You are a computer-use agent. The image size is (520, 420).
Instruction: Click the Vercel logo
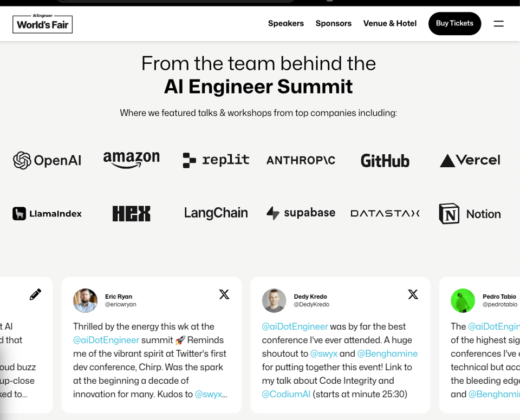pyautogui.click(x=470, y=160)
